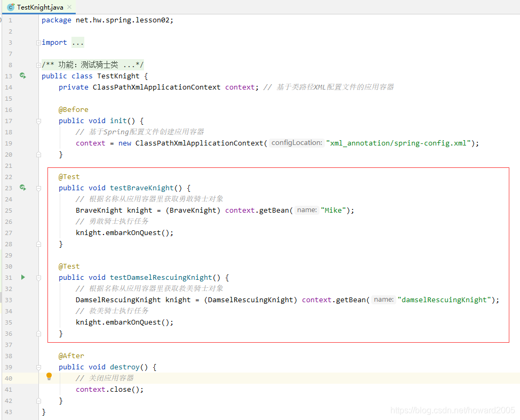Click the testBraveKnight method name
520x420 pixels.
(142, 188)
